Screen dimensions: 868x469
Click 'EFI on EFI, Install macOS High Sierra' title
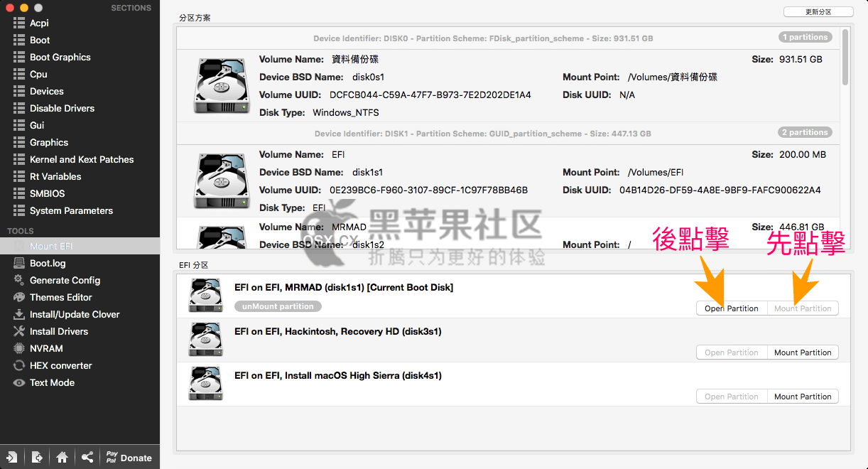338,375
